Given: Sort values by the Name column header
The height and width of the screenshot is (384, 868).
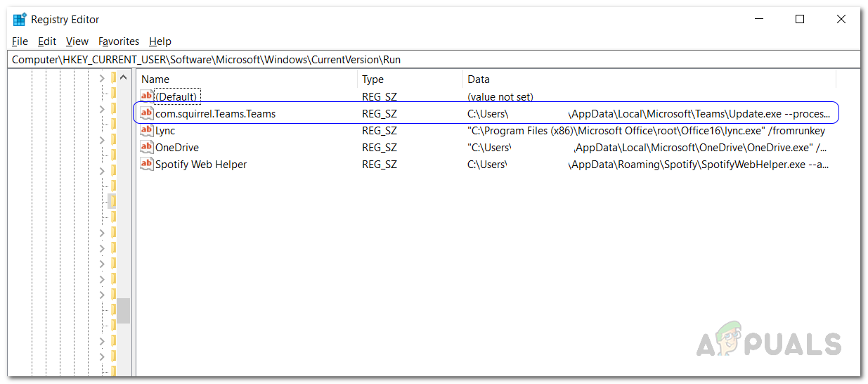Looking at the screenshot, I should (246, 79).
